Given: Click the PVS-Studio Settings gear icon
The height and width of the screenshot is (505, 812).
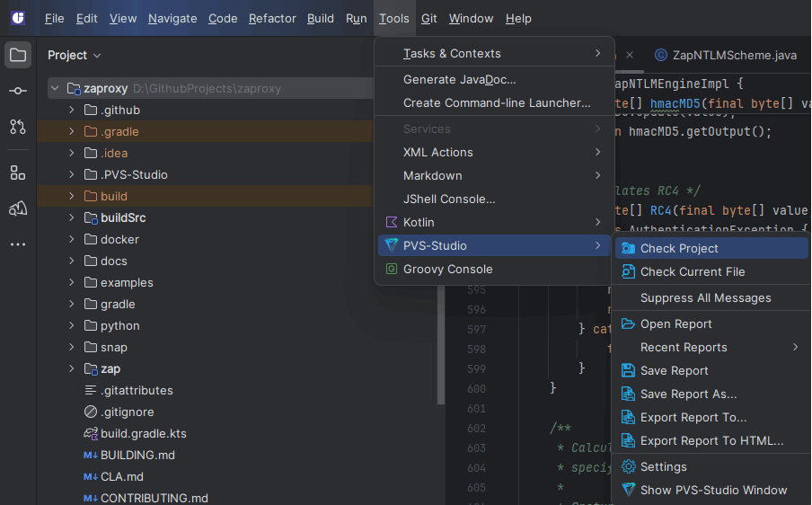Looking at the screenshot, I should pyautogui.click(x=629, y=466).
